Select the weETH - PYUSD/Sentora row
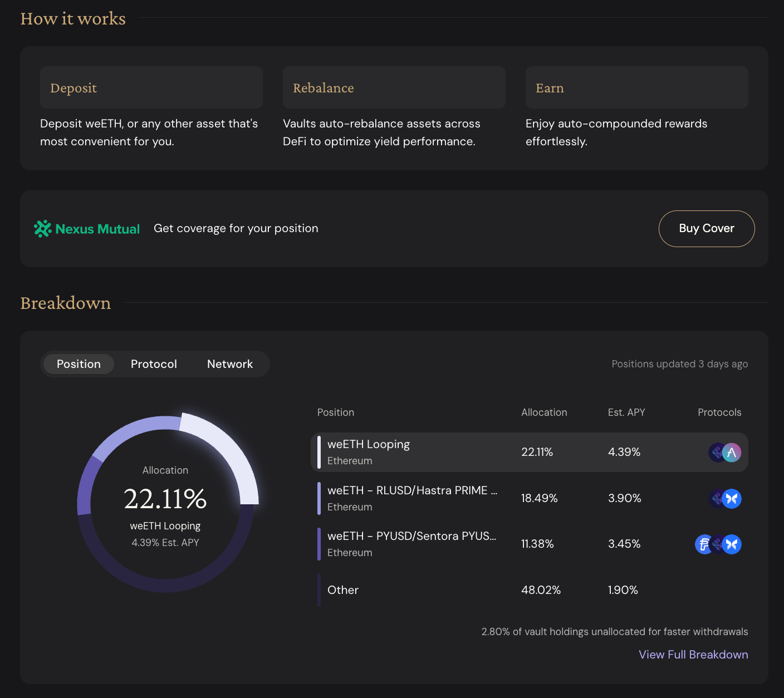This screenshot has height=698, width=784. (x=530, y=544)
